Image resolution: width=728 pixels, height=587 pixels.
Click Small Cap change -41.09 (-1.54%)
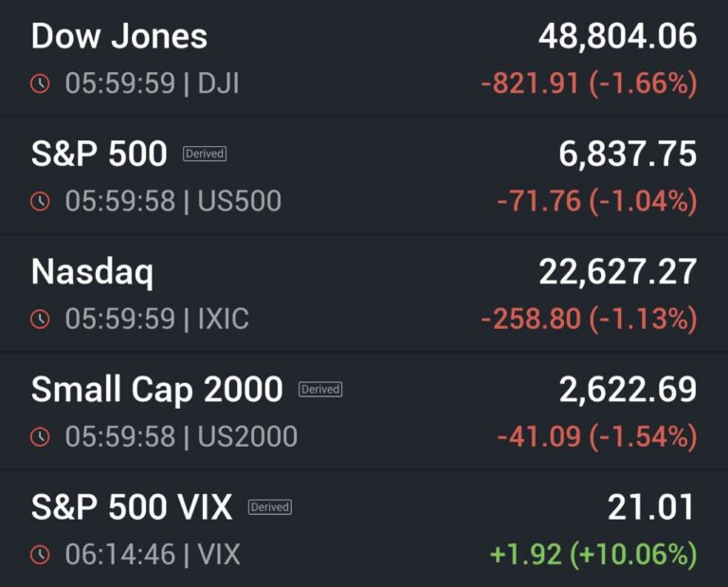pos(597,436)
